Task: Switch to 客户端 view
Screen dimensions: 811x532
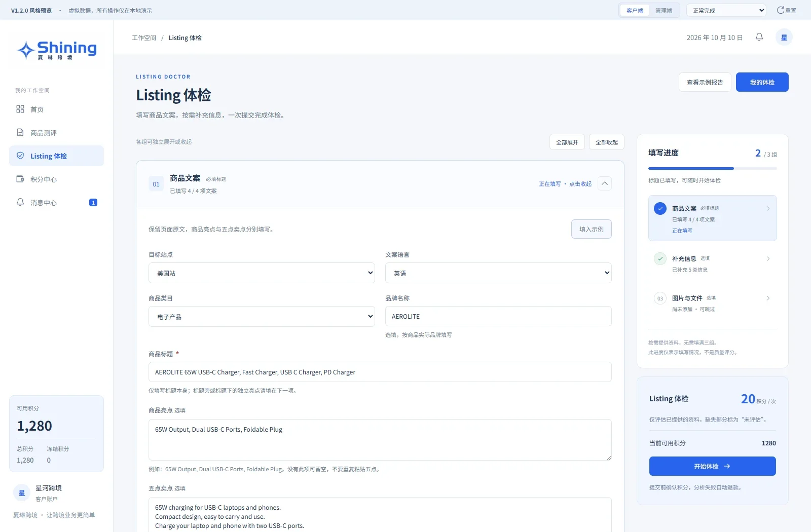Action: coord(635,11)
